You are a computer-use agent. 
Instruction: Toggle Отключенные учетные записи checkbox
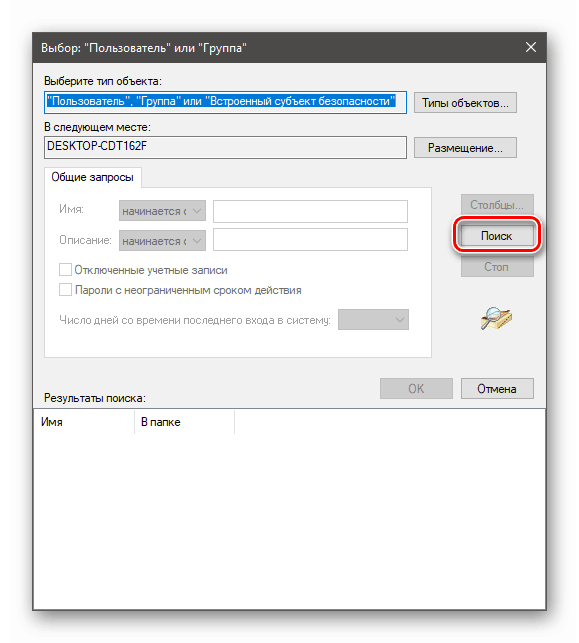65,270
